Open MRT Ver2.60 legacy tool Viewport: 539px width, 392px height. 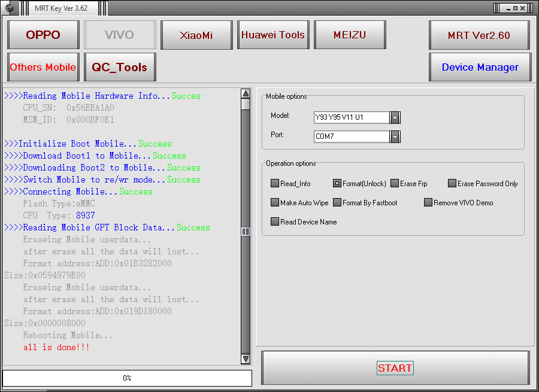point(479,35)
